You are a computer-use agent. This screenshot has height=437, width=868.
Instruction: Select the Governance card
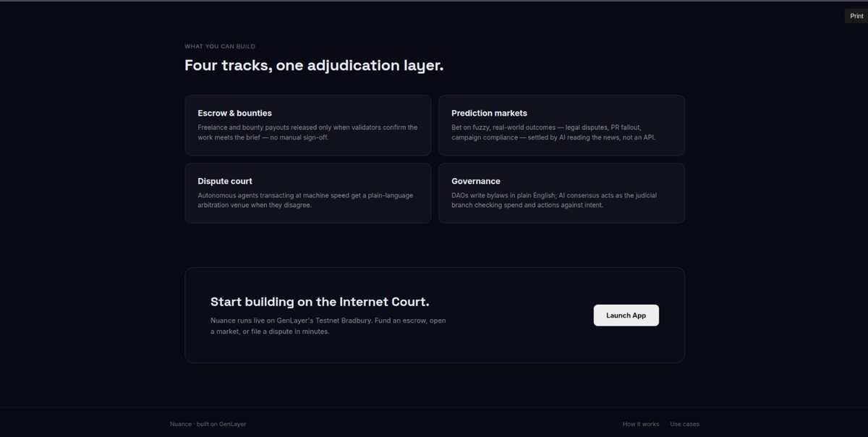click(561, 193)
